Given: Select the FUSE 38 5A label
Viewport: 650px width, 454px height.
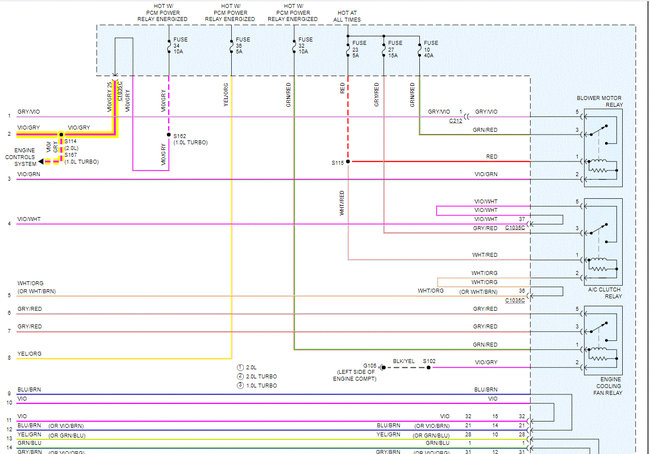Looking at the screenshot, I should click(243, 46).
